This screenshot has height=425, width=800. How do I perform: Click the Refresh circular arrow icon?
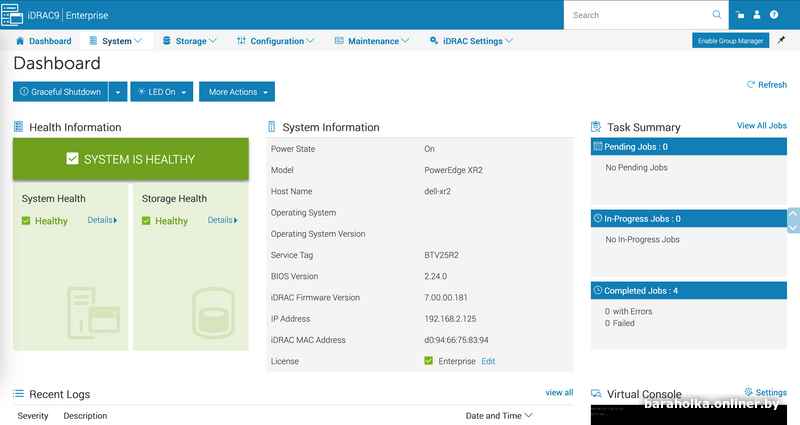coord(751,84)
